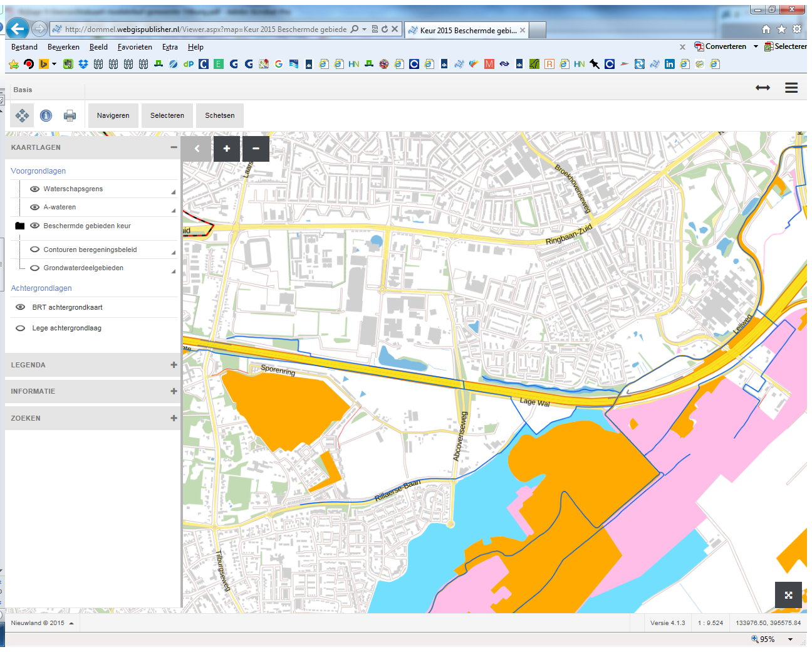
Task: Open fullscreen map via the corner icon
Action: coord(788,595)
